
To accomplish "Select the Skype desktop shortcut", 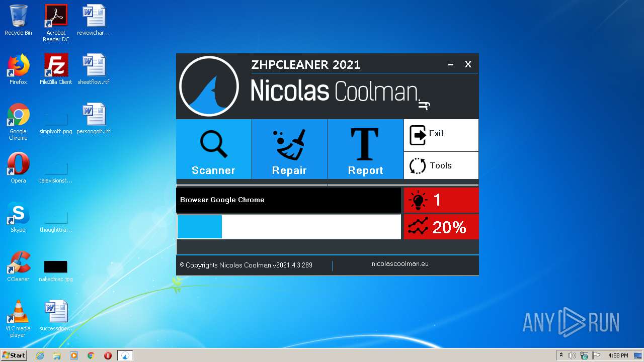I will coord(18,217).
